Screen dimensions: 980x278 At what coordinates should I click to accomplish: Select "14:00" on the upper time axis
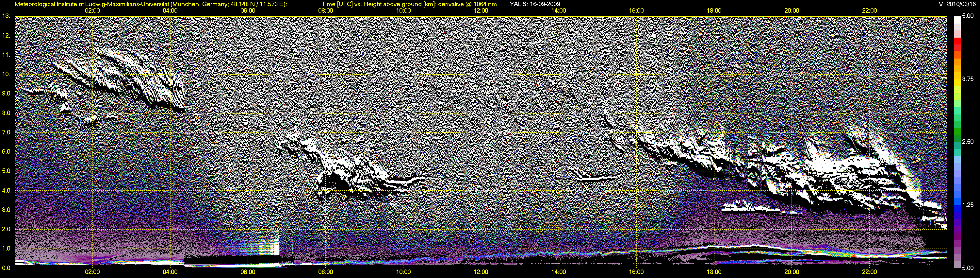(559, 11)
